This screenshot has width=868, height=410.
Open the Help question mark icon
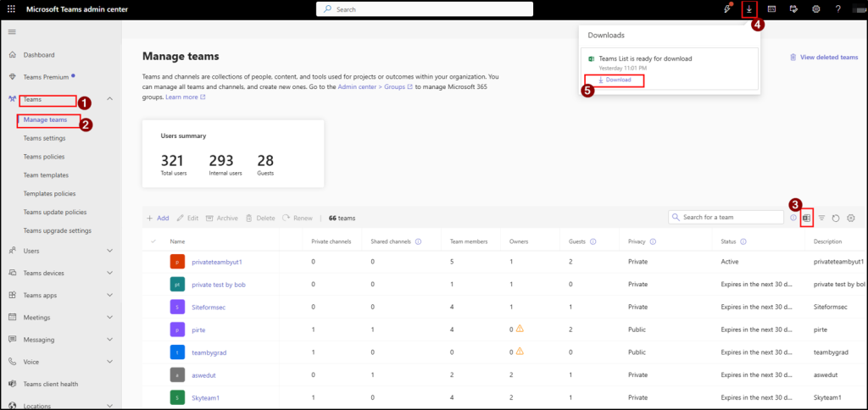point(837,9)
